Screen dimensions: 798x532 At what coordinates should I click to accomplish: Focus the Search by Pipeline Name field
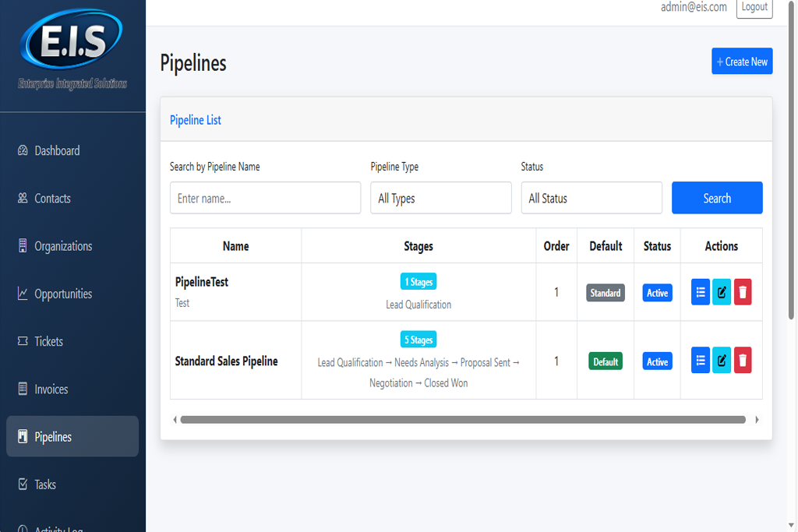[265, 198]
